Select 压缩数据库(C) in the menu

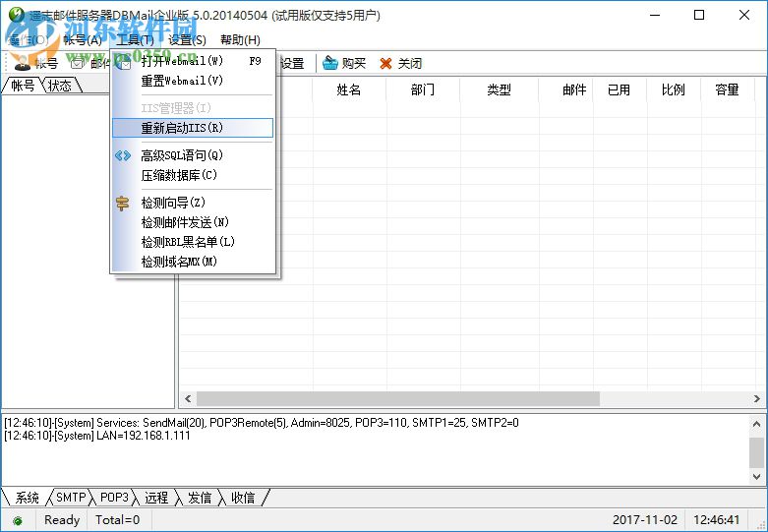(193, 175)
